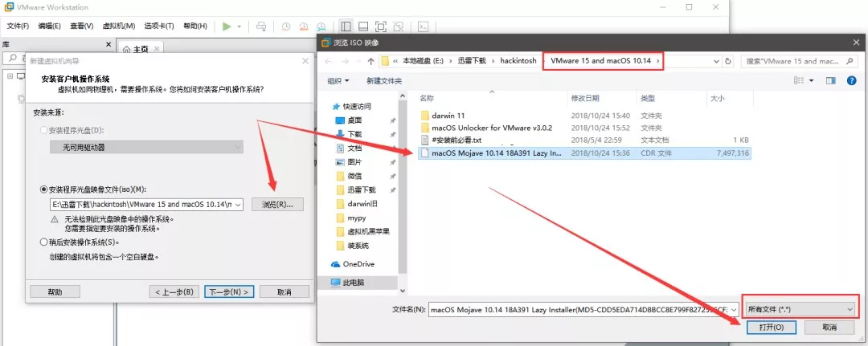The image size is (868, 346).
Task: Click the 打开(O) button
Action: (x=771, y=328)
